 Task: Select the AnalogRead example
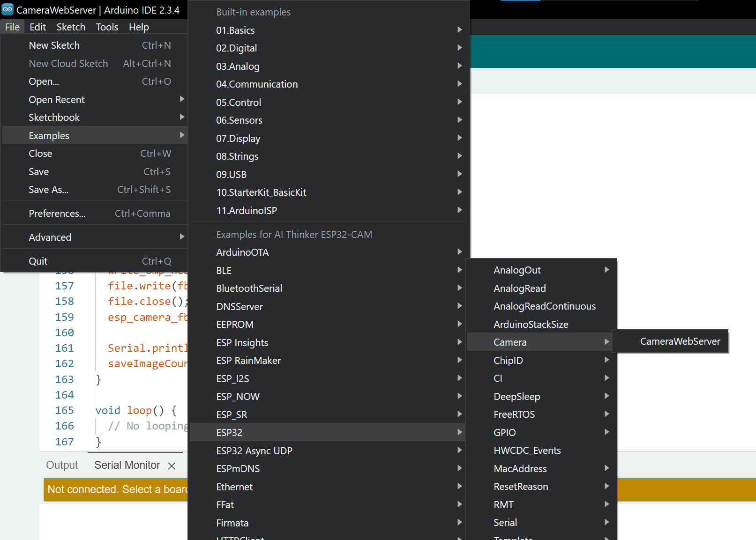pos(519,288)
